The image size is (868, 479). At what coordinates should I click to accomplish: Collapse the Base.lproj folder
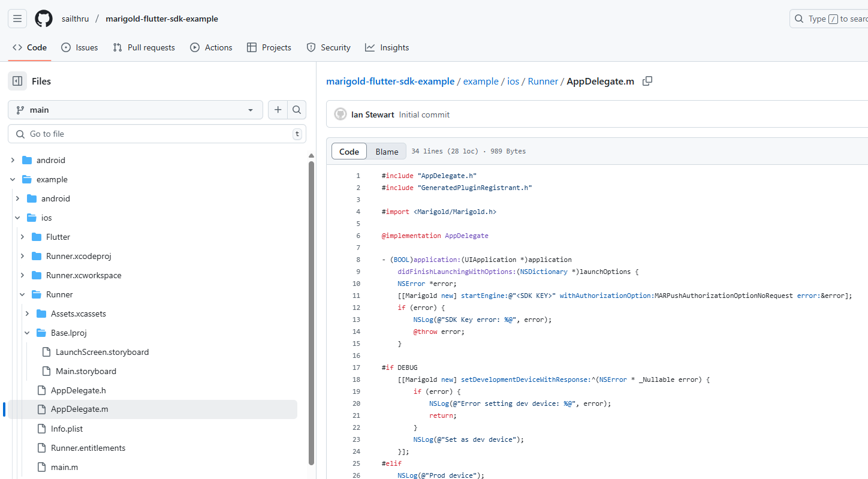tap(27, 333)
